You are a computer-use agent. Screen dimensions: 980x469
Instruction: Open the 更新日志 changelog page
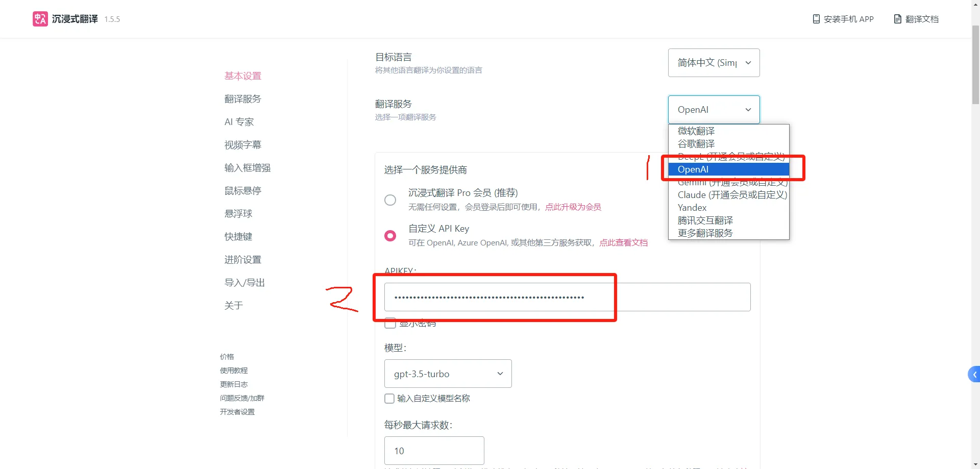(233, 384)
